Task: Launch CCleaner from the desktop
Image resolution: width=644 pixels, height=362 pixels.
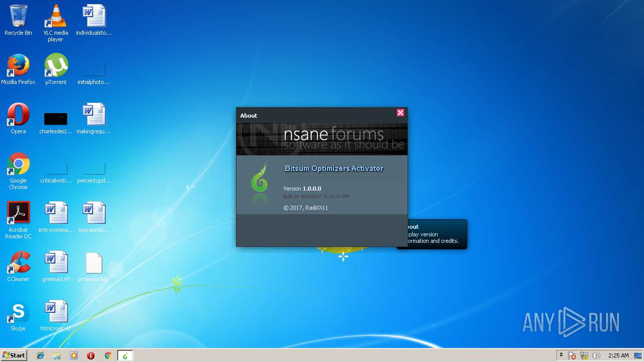Action: click(x=18, y=266)
